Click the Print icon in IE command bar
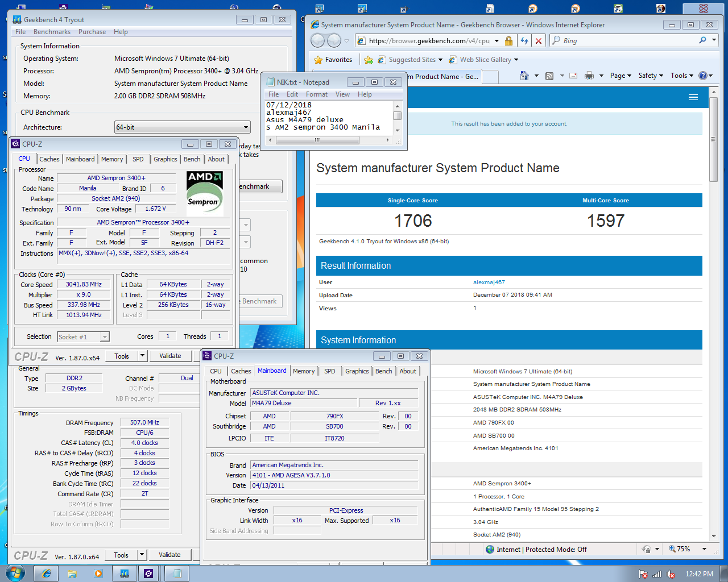This screenshot has height=582, width=728. click(589, 76)
